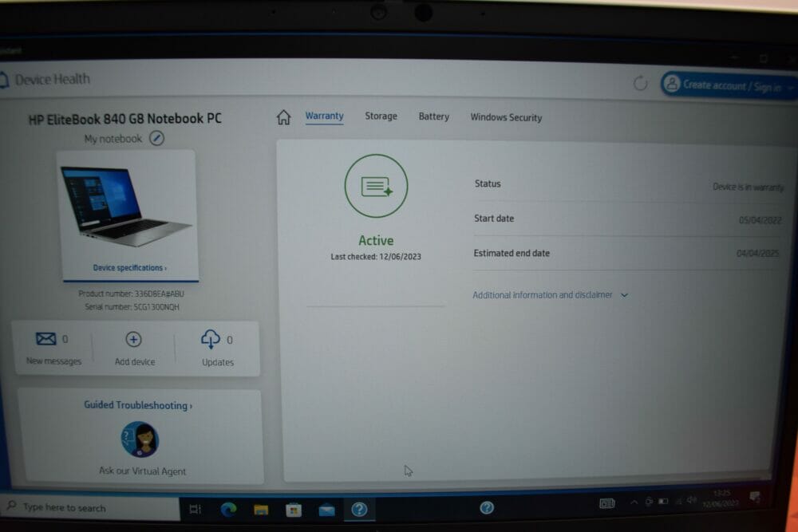Click the Serial number text
Screen dimensions: 798x532
coord(132,307)
